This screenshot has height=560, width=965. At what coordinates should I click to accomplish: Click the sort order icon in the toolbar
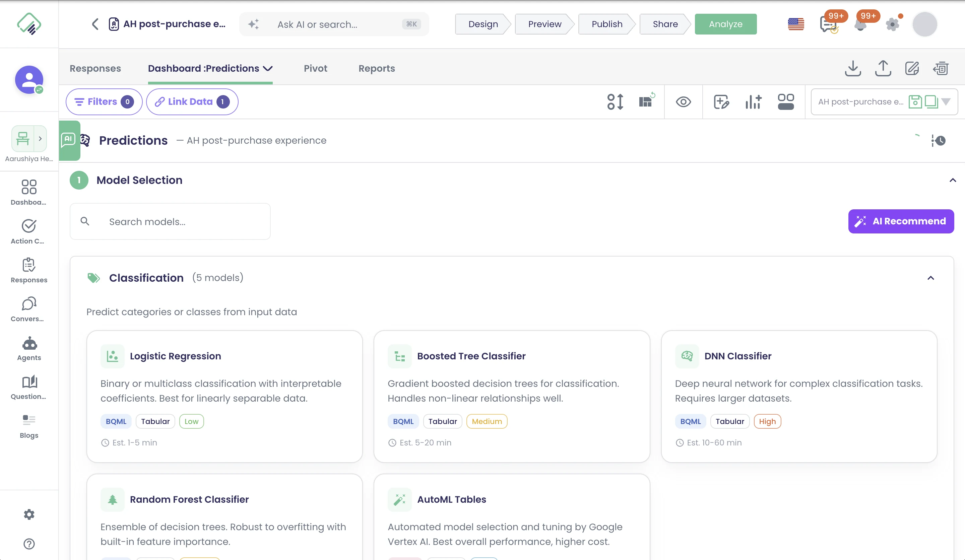coord(616,102)
